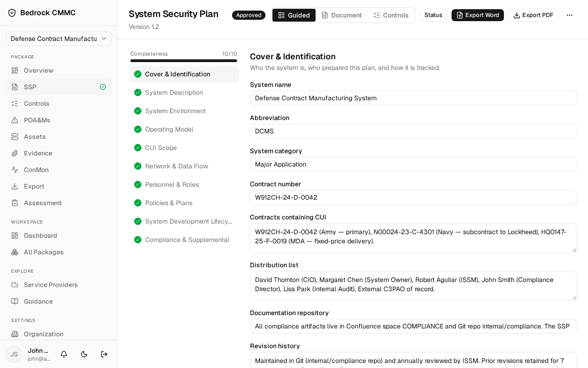Click the green check next to System Description
588x368 pixels.
(x=138, y=92)
